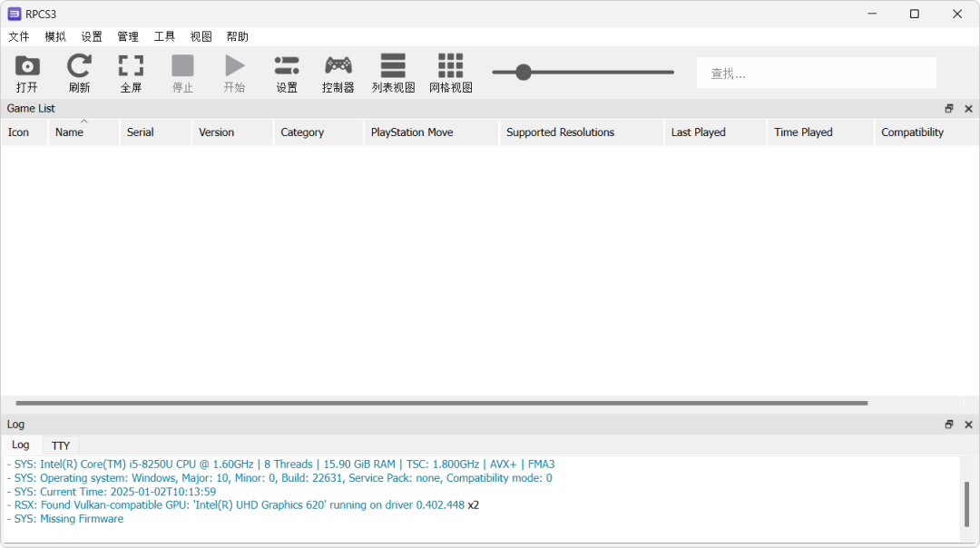This screenshot has width=980, height=548.
Task: Click the RSX Vulkan-compatible GPU log line
Action: [242, 504]
